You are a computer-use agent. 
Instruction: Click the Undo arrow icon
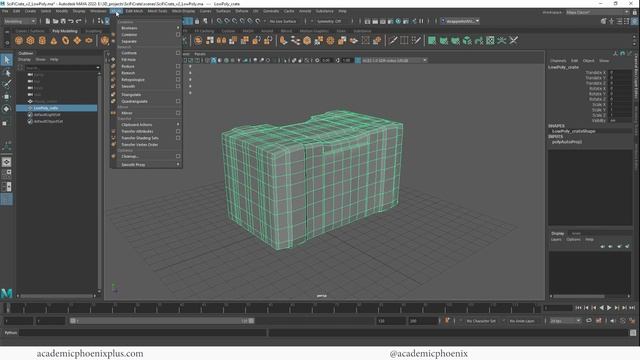click(x=71, y=21)
